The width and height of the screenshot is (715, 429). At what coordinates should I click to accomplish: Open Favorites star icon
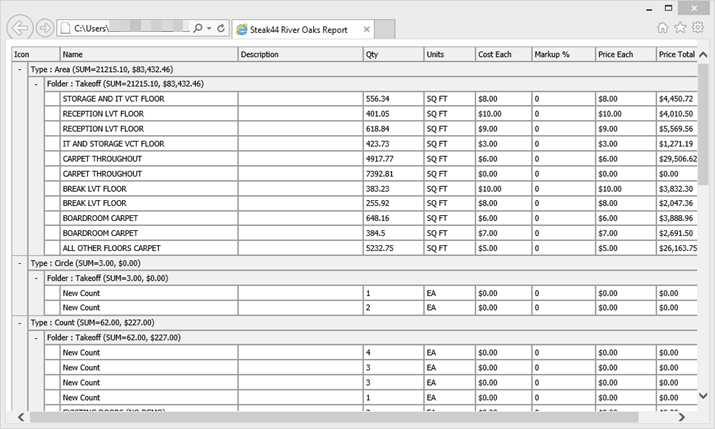680,28
